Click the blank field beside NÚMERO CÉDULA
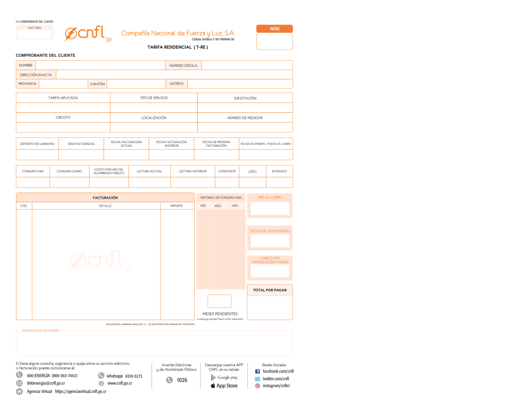532x399 pixels. pos(247,65)
